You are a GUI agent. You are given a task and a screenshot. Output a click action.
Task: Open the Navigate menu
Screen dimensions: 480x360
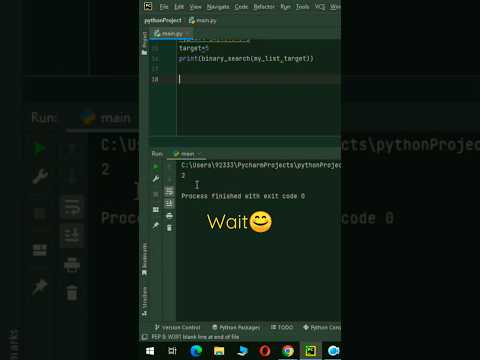point(218,7)
